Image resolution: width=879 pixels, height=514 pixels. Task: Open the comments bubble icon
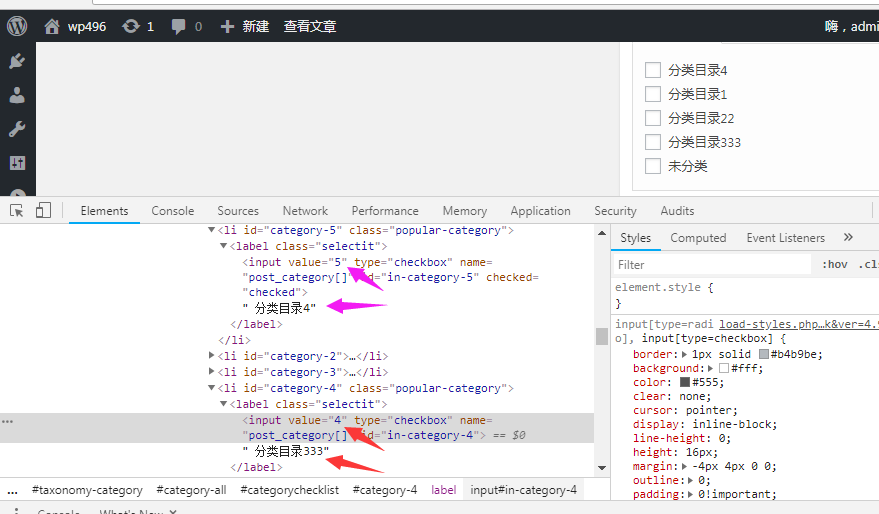click(x=178, y=26)
